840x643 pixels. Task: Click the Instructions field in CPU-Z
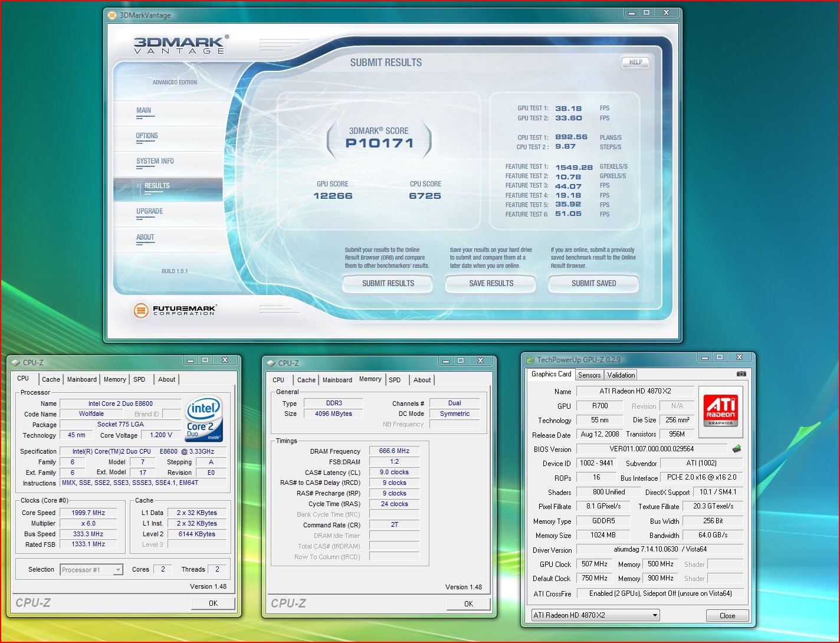click(143, 483)
